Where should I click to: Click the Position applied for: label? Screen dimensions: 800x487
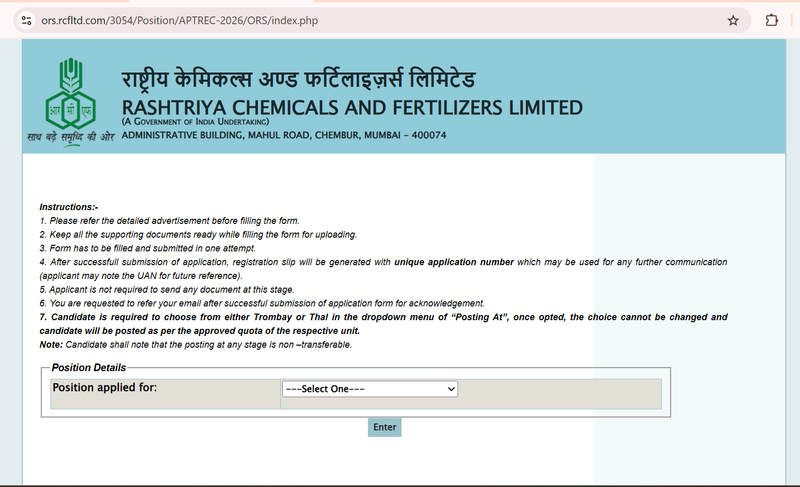105,388
